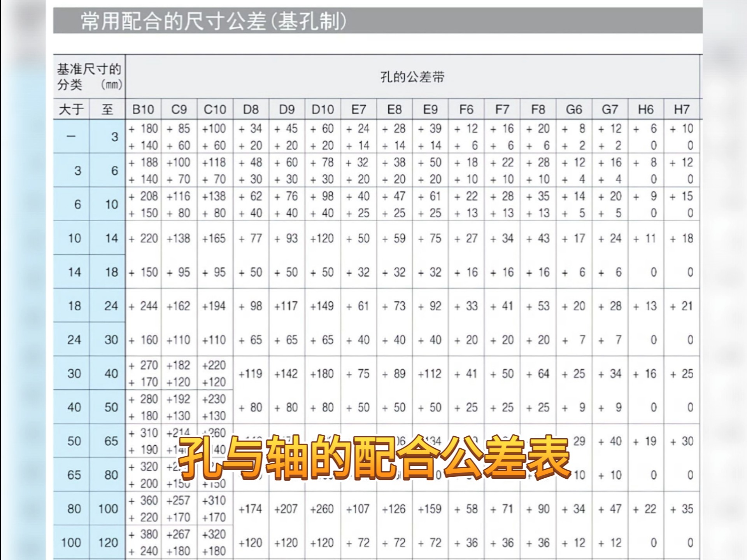Click the C9 column header
The height and width of the screenshot is (560, 747).
point(179,109)
